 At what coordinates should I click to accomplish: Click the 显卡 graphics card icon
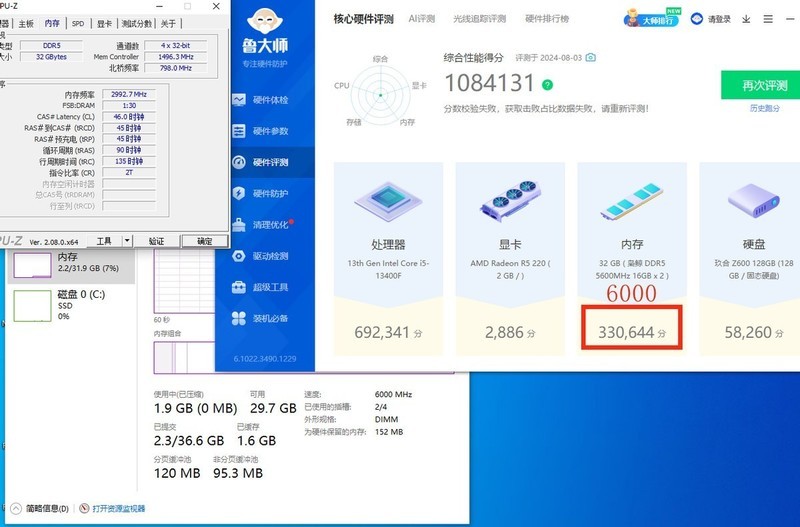pos(510,199)
